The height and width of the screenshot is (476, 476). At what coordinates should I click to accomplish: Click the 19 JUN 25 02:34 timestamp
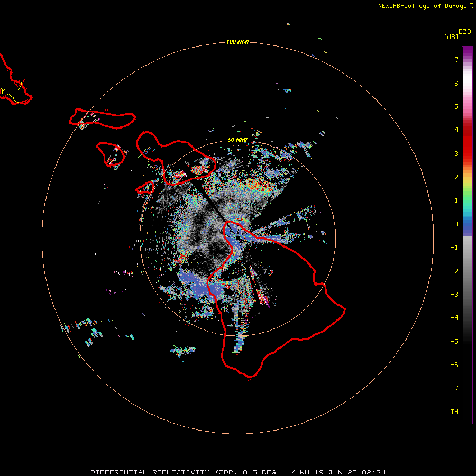point(350,472)
